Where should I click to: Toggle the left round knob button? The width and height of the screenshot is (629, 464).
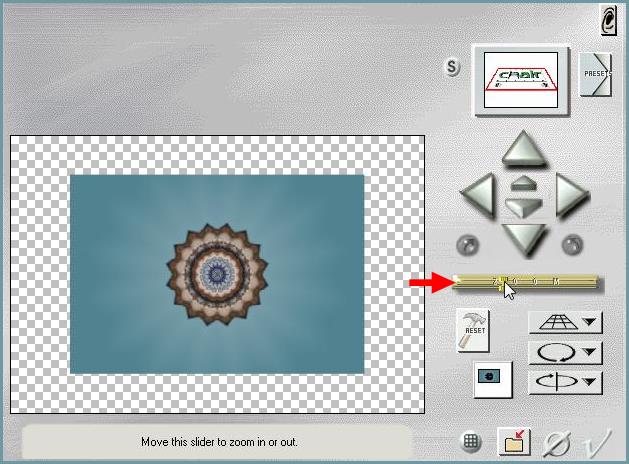(x=467, y=243)
